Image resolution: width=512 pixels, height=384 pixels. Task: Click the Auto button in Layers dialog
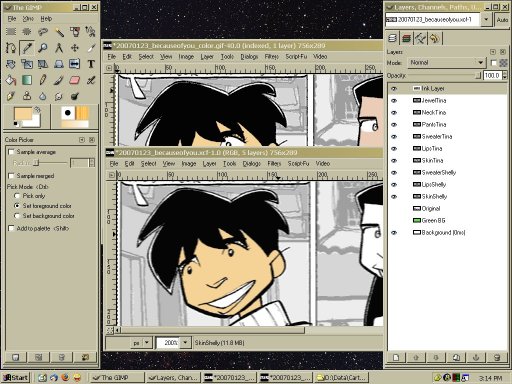tap(502, 20)
